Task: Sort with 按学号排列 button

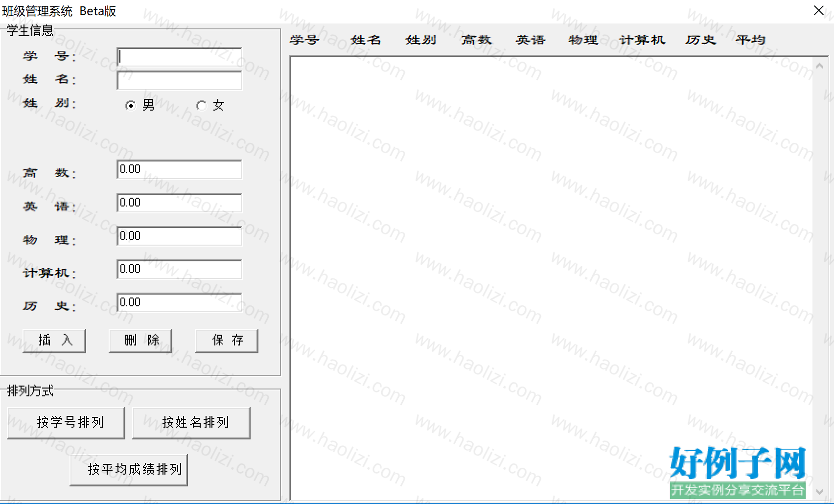Action: point(66,423)
